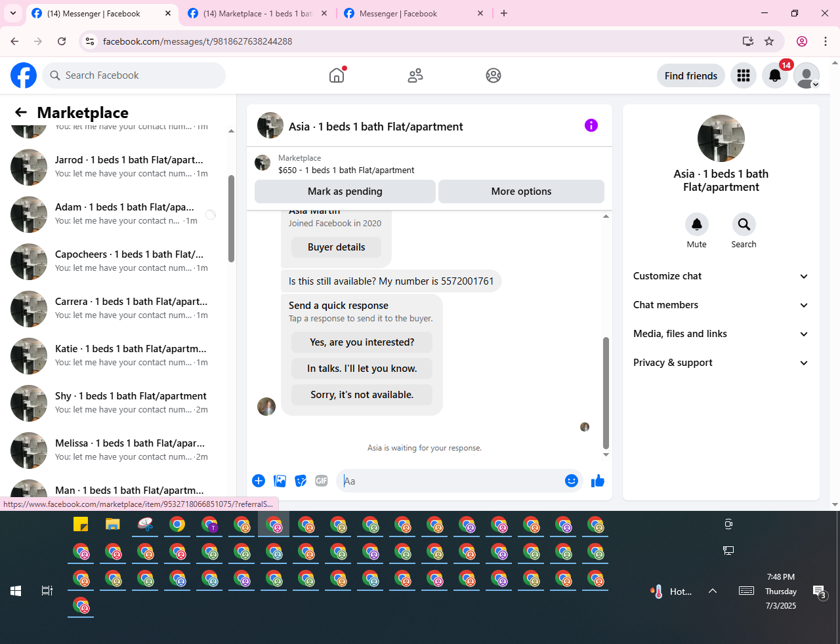Open File Explorer from taskbar
Viewport: 840px width, 644px height.
click(113, 524)
